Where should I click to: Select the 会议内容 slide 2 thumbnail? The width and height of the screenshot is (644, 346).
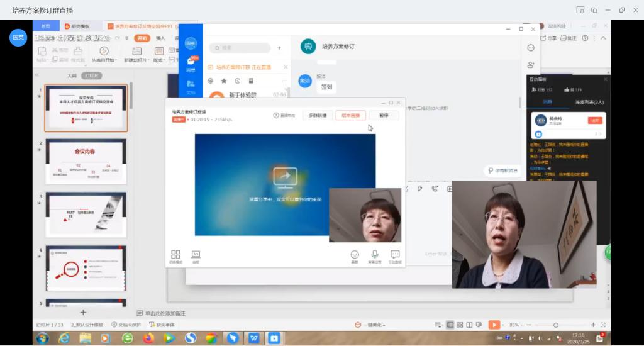(86, 161)
